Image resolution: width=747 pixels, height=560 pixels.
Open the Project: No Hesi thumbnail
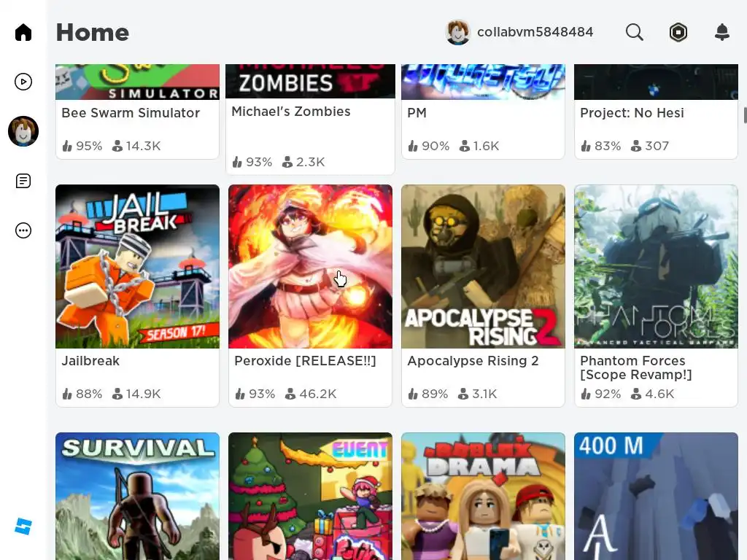pos(656,82)
